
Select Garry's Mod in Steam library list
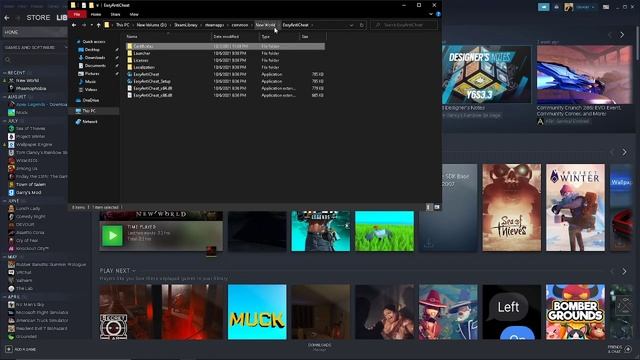[28, 192]
